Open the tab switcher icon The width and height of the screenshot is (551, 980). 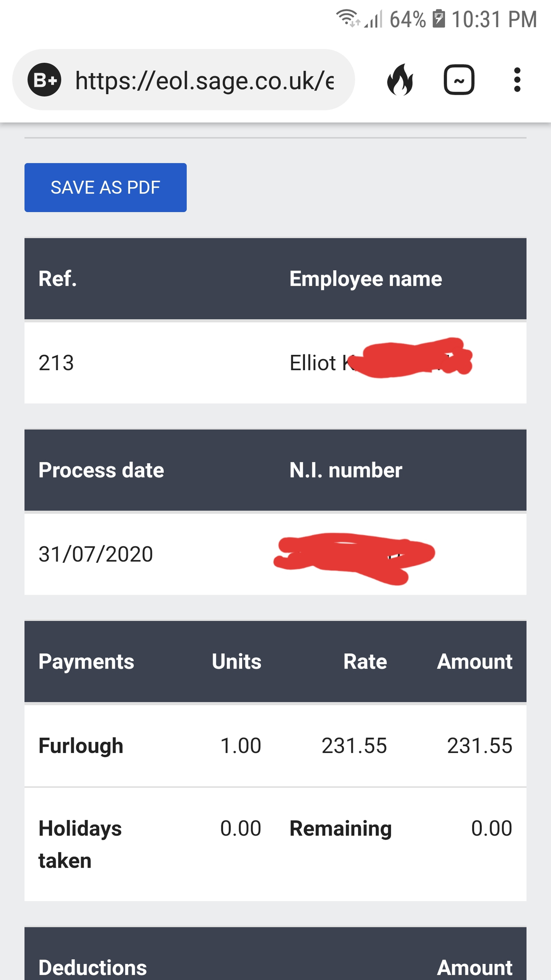(x=459, y=80)
